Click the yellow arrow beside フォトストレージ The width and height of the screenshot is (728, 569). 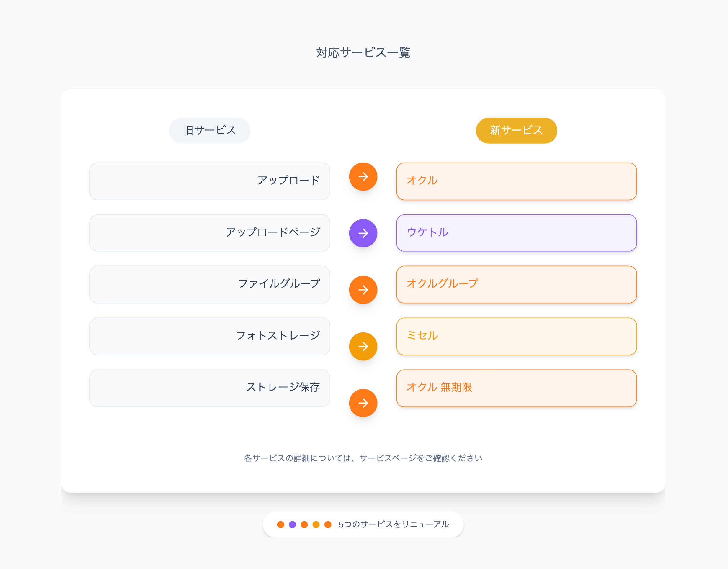click(363, 347)
